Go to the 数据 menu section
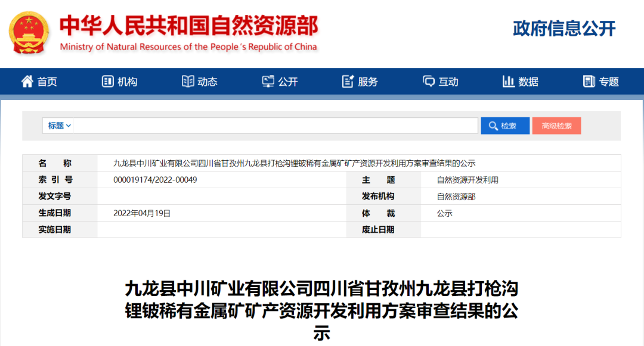The height and width of the screenshot is (346, 644). point(528,82)
